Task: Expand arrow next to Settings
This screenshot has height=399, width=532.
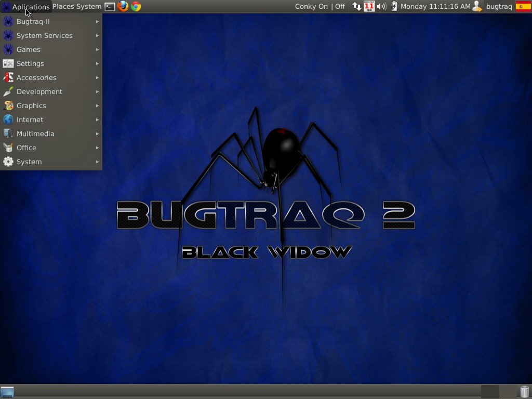Action: tap(97, 63)
